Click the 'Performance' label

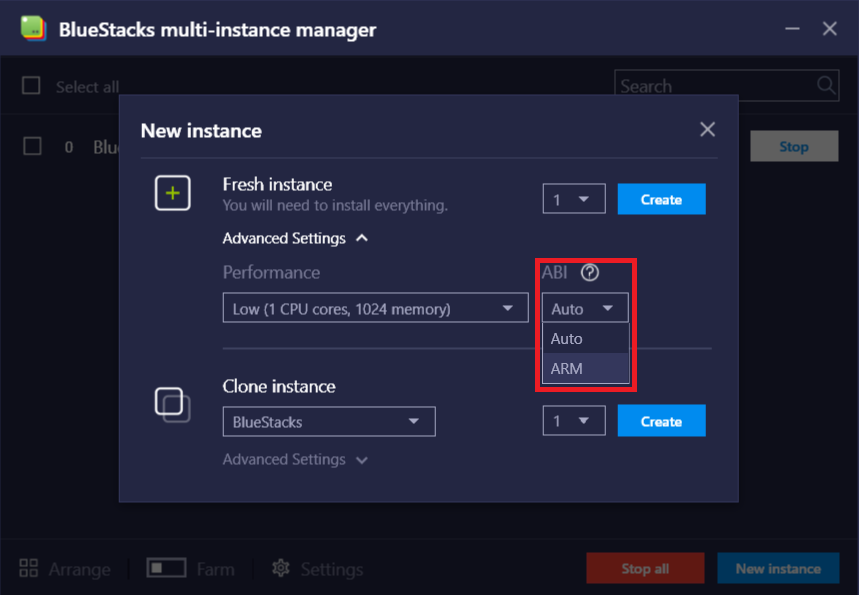tap(271, 272)
